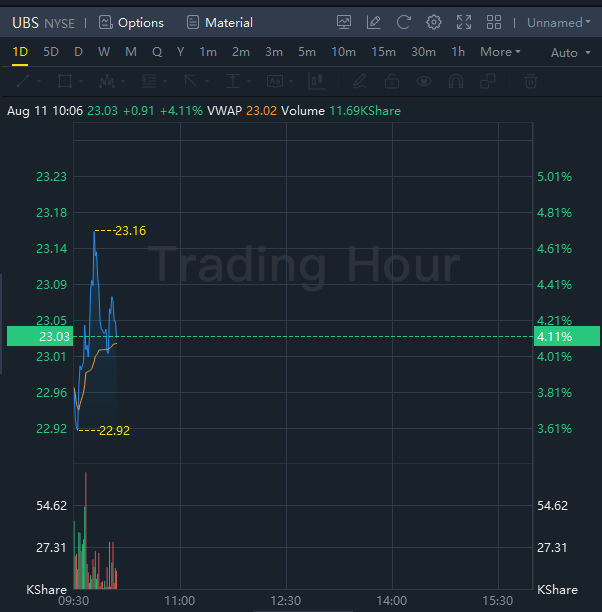Image resolution: width=602 pixels, height=612 pixels.
Task: Switch to the 5D timeframe tab
Action: click(x=51, y=52)
